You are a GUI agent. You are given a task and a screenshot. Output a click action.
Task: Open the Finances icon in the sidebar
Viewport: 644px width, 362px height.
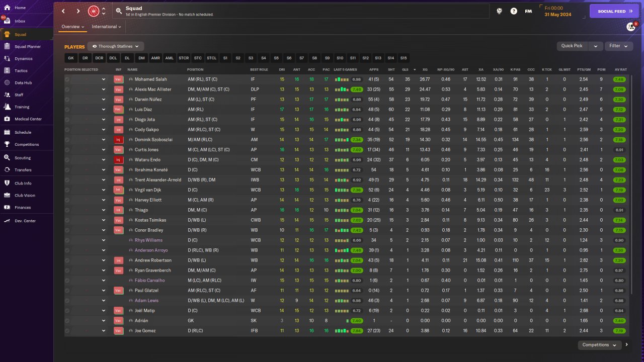(x=7, y=207)
